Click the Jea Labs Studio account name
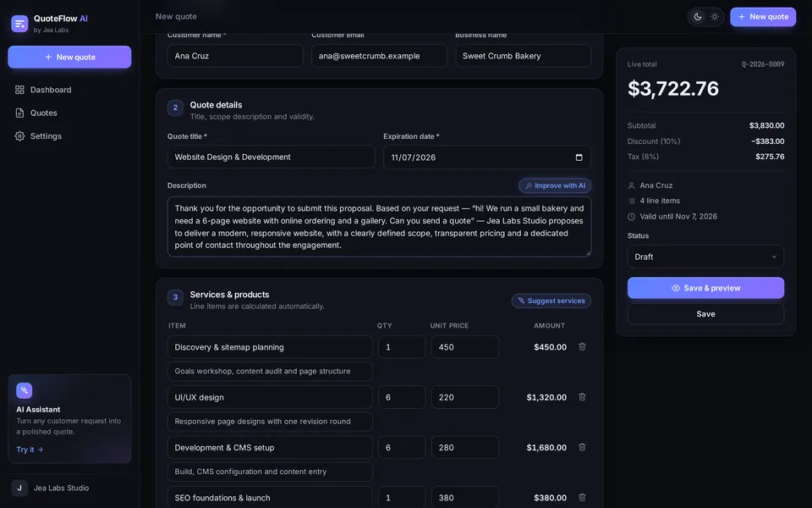The image size is (812, 508). 61,488
